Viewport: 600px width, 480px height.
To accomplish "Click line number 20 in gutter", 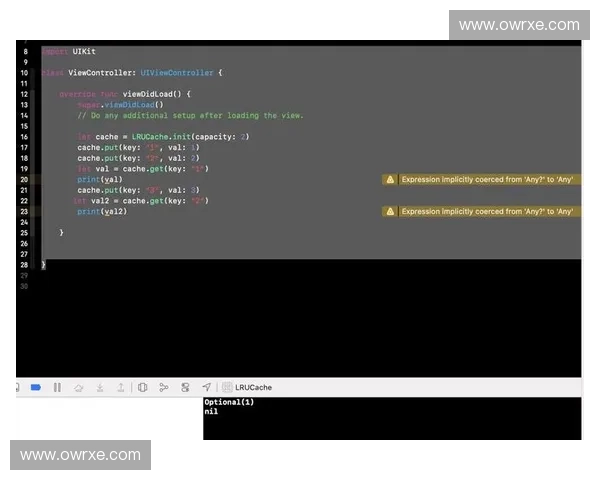I will pyautogui.click(x=24, y=180).
